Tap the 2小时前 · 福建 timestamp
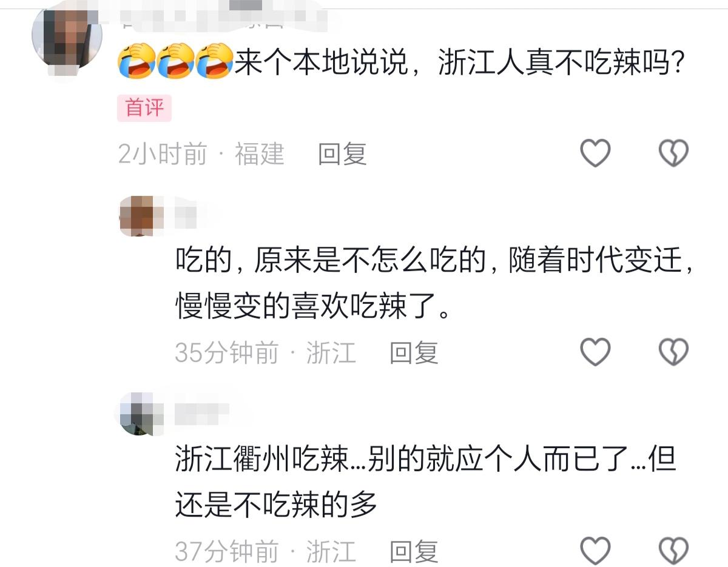The width and height of the screenshot is (728, 567). pyautogui.click(x=201, y=154)
